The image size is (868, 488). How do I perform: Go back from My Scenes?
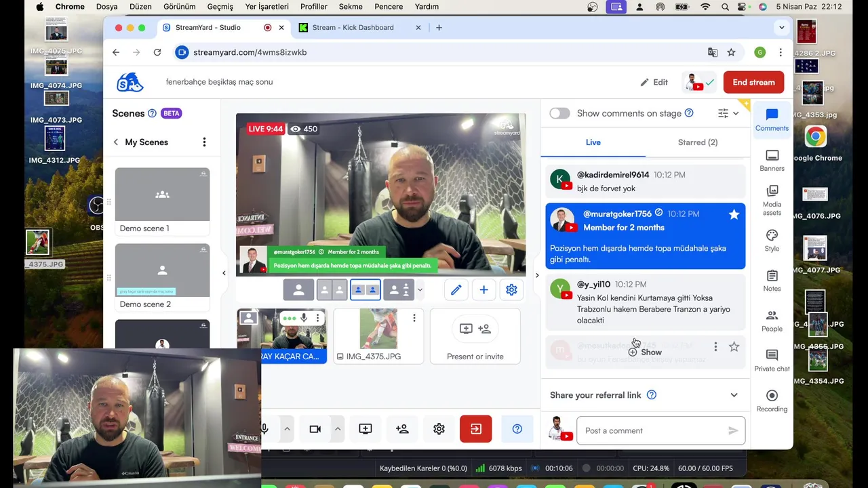116,142
